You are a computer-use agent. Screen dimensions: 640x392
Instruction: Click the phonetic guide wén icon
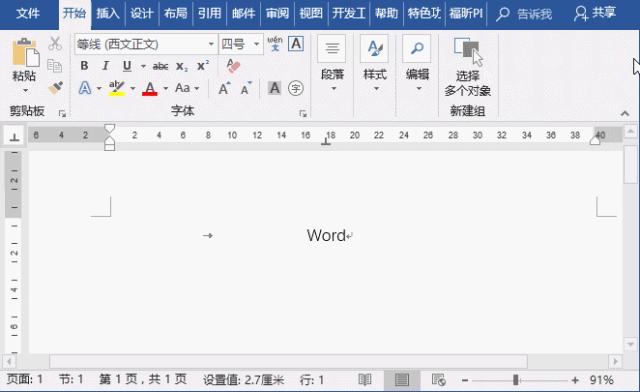[275, 43]
